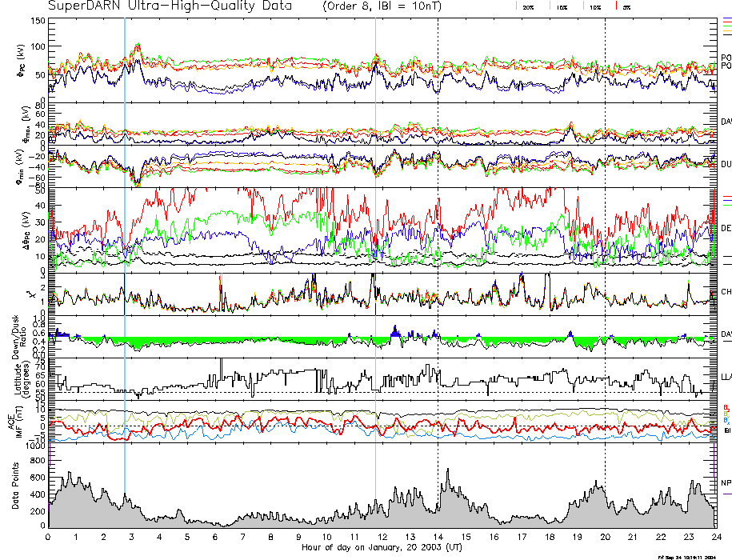732x560 pixels.
Task: Click the green 15% legend marker
Action: pos(551,6)
